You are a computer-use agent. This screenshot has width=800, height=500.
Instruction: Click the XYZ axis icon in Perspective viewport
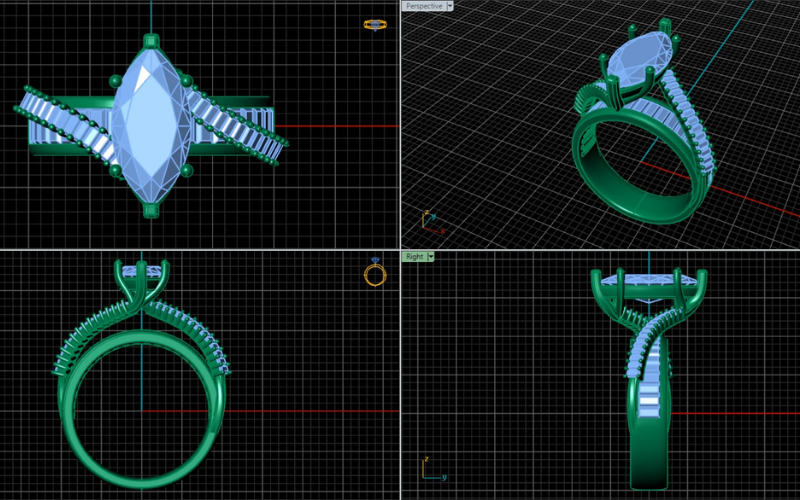(426, 218)
